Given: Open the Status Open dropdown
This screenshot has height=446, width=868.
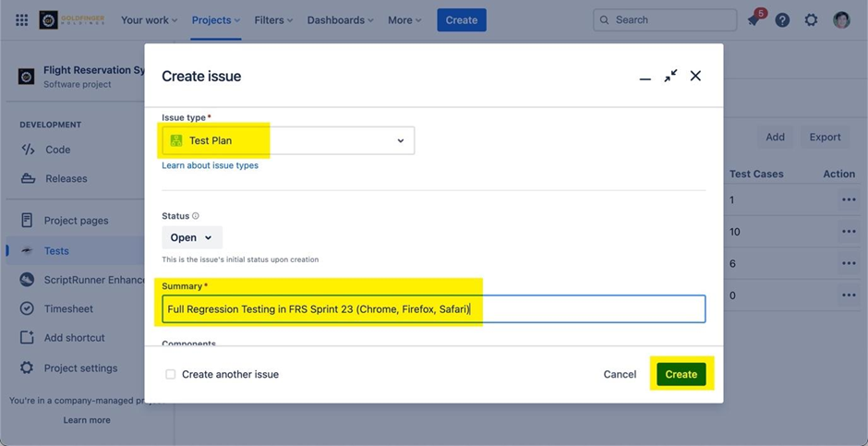Looking at the screenshot, I should pos(191,237).
